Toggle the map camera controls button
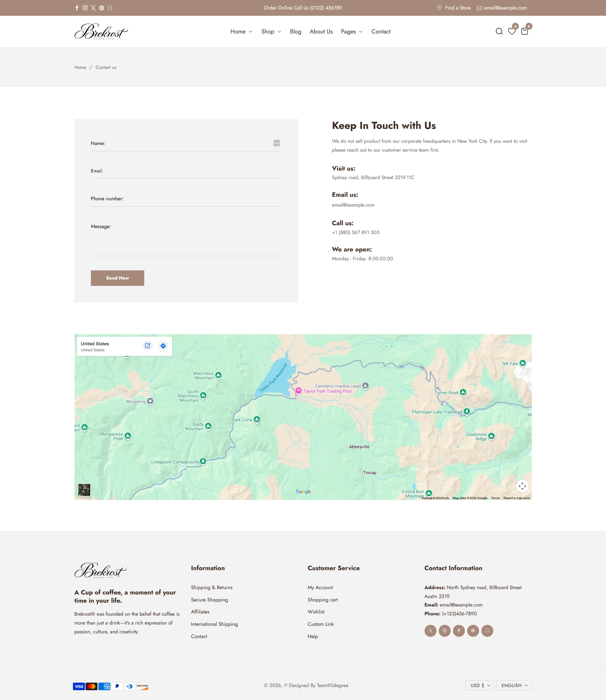The width and height of the screenshot is (606, 700). click(522, 486)
